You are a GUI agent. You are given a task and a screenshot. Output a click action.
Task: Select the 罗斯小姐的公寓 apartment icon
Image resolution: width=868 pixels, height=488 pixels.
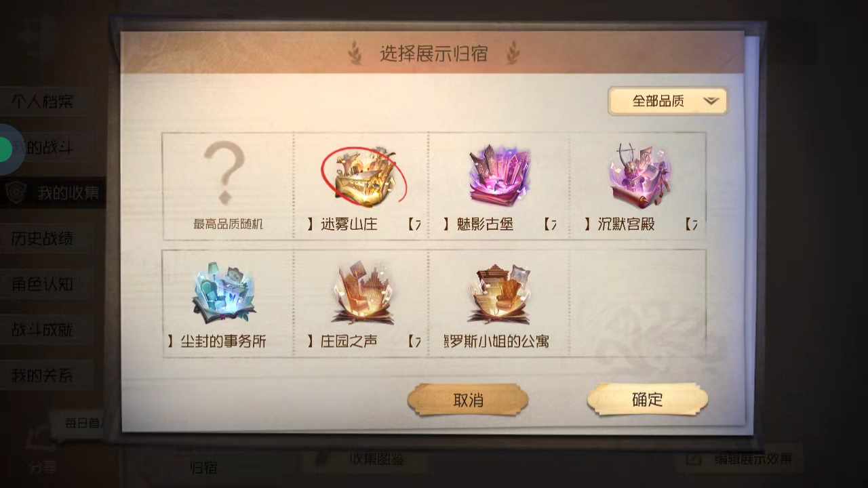500,293
